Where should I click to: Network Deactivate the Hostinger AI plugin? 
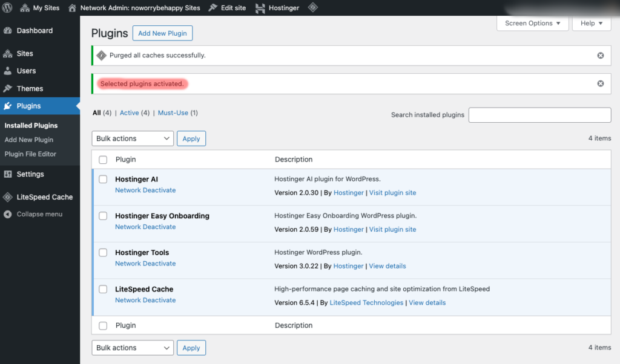pyautogui.click(x=145, y=190)
